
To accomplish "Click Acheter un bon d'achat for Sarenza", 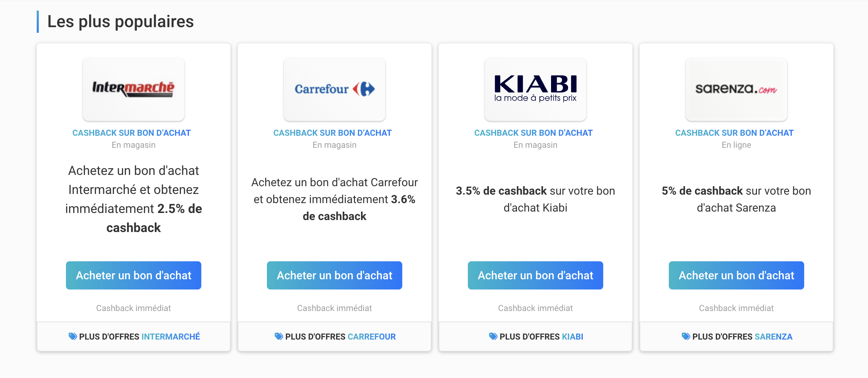I will point(736,275).
